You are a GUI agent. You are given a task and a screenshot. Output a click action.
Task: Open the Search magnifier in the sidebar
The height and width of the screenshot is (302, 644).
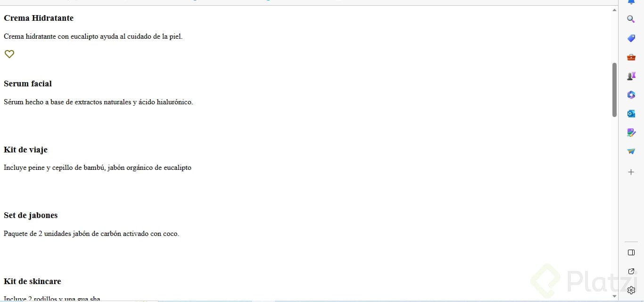(631, 19)
